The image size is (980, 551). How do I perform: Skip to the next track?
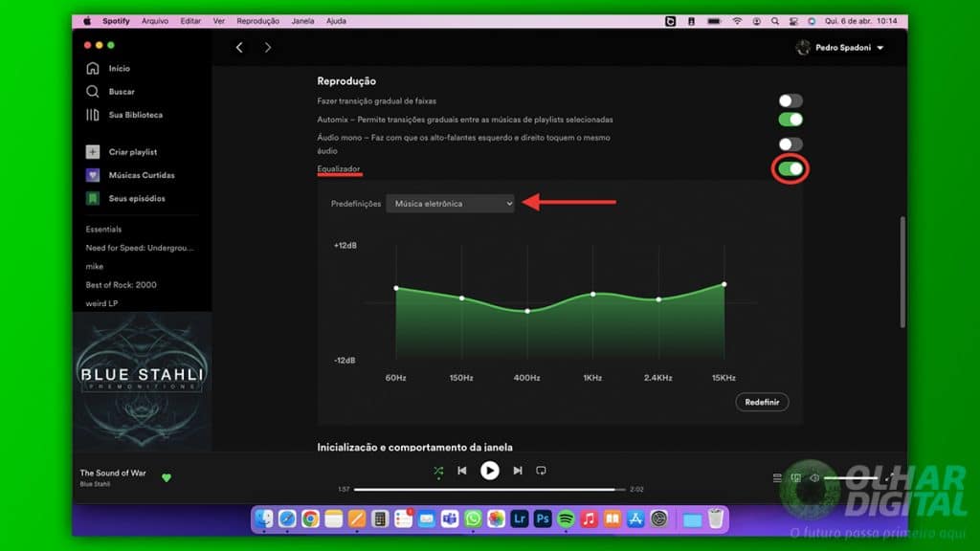(x=518, y=471)
